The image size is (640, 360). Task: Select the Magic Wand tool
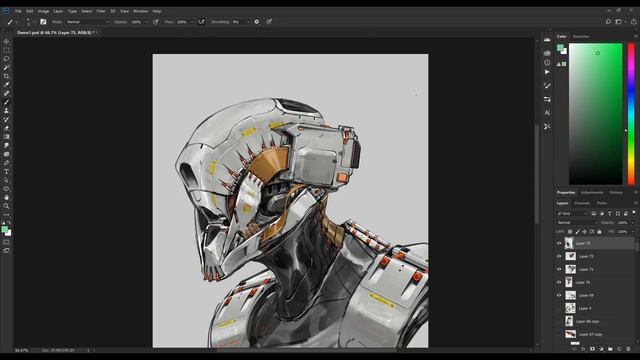7,67
